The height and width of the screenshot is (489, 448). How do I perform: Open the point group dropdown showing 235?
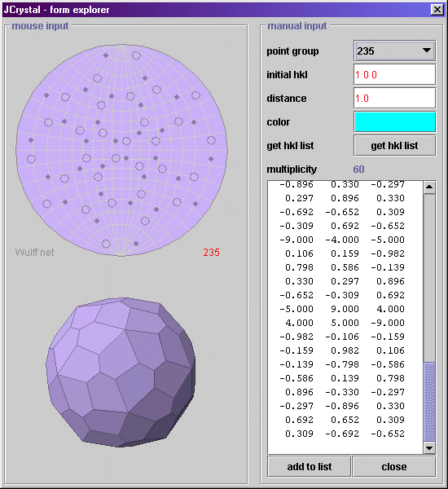(394, 51)
